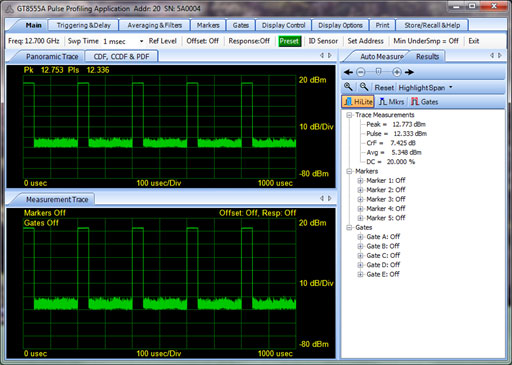Expand Gate C: Off node
The width and height of the screenshot is (512, 365).
(360, 256)
